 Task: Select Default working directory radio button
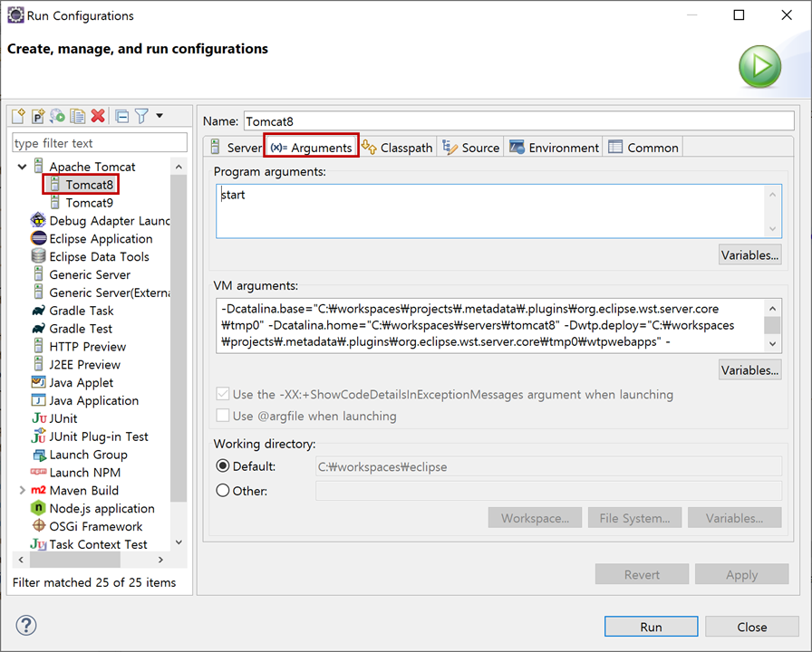(223, 466)
